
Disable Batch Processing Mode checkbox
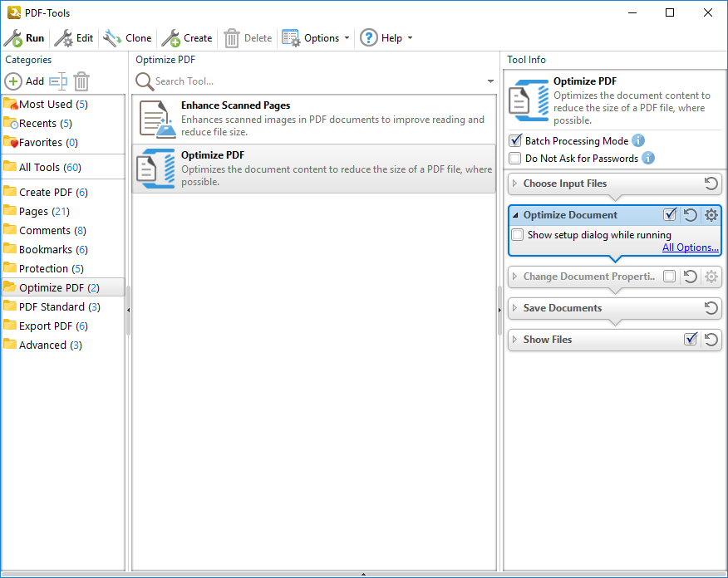tap(515, 141)
